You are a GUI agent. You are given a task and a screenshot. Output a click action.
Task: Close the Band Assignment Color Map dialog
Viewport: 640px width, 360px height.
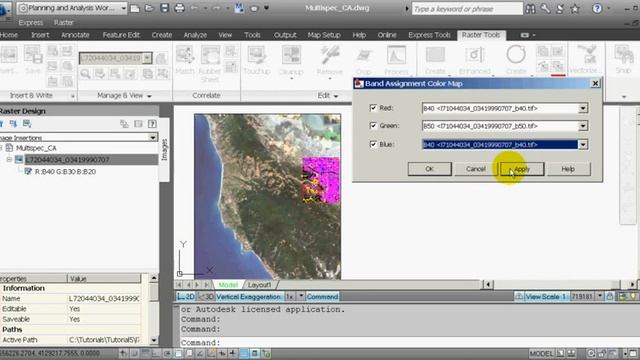pyautogui.click(x=595, y=83)
